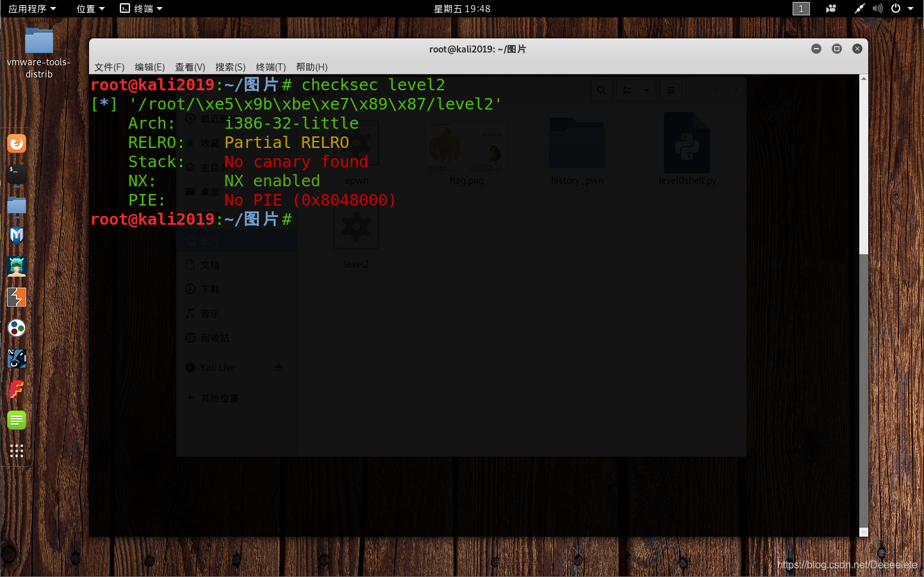Open the green text editor dock icon
This screenshot has height=577, width=924.
tap(17, 420)
